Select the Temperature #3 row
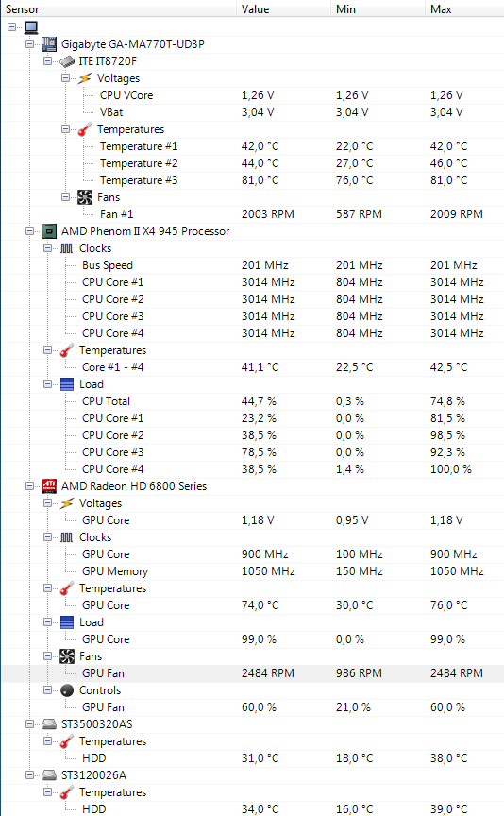This screenshot has height=816, width=504. point(252,180)
